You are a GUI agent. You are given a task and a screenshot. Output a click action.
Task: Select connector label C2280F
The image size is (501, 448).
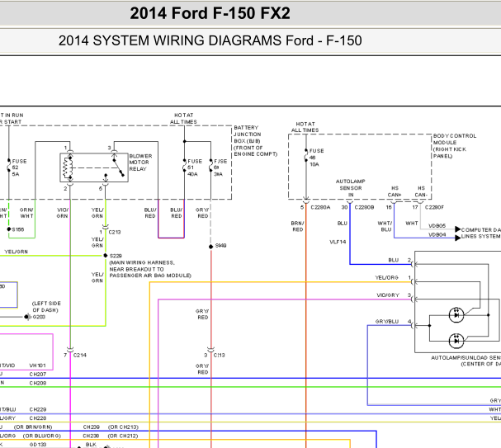coord(434,208)
